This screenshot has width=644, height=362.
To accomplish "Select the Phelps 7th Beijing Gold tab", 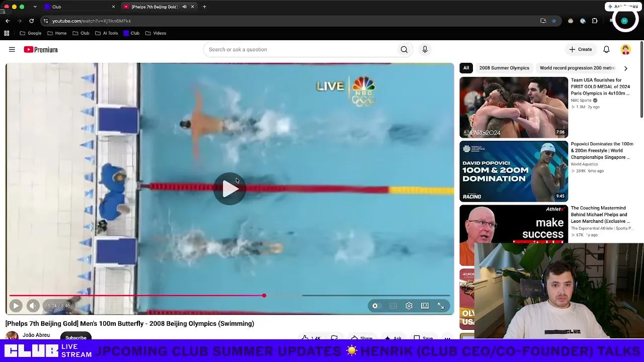I will [158, 7].
